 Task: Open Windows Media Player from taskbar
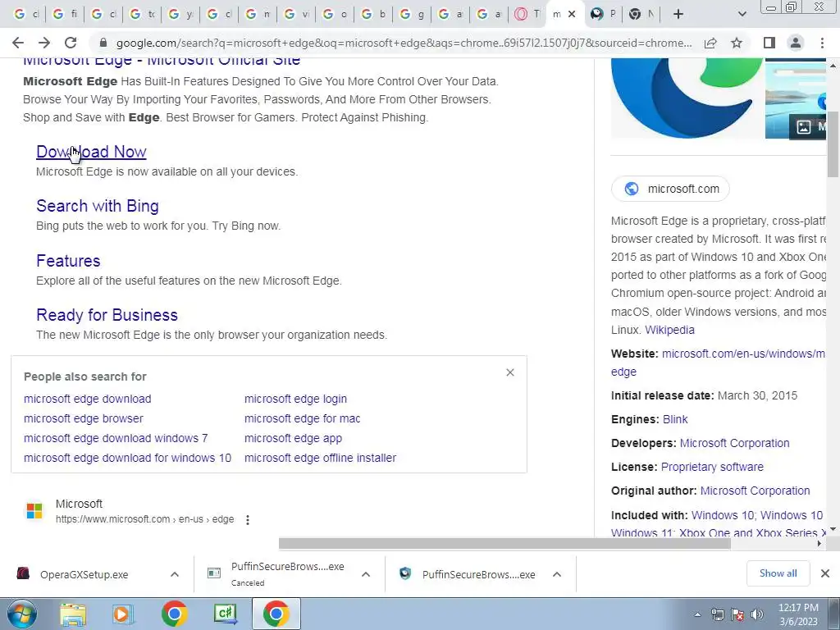click(x=123, y=614)
